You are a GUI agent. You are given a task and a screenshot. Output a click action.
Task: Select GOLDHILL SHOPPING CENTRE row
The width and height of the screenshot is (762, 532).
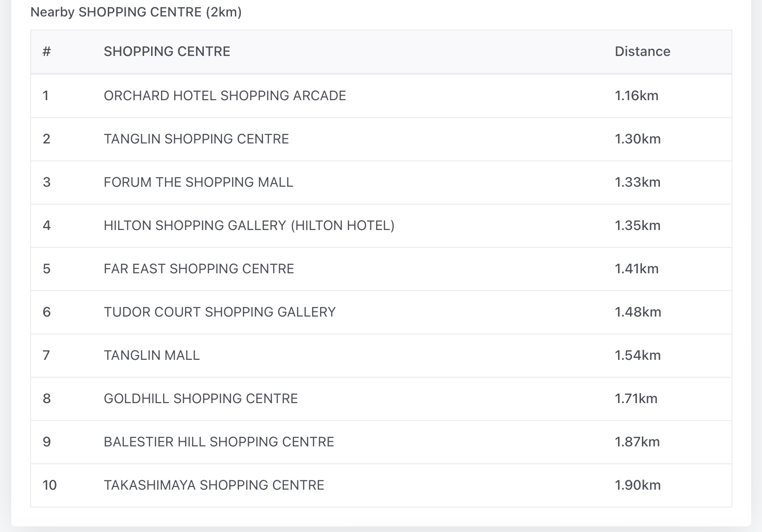[201, 398]
